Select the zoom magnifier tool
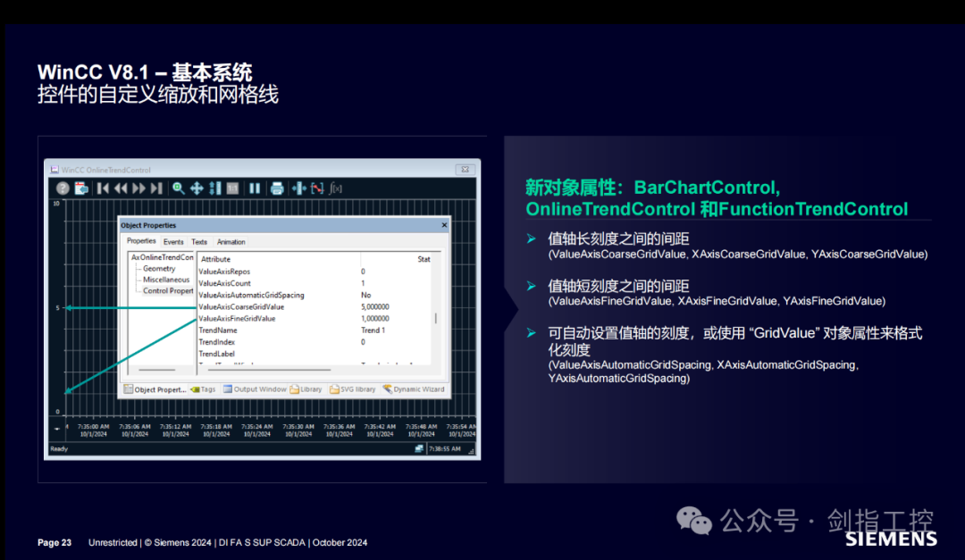This screenshot has width=965, height=560. (179, 188)
